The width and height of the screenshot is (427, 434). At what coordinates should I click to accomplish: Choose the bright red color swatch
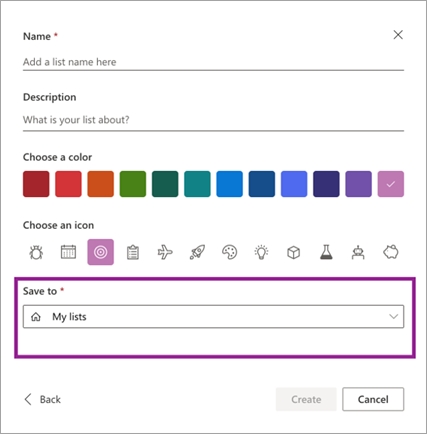[68, 184]
